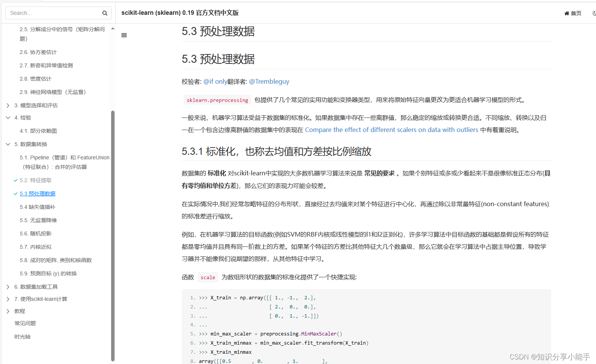The width and height of the screenshot is (596, 364).
Task: Open 2.9. 神经网络模型（无监督）
Action: pyautogui.click(x=54, y=92)
